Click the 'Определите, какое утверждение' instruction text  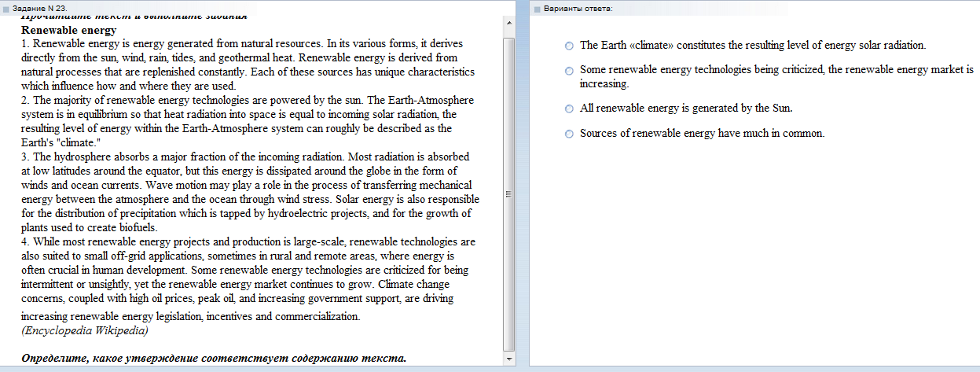coord(214,359)
